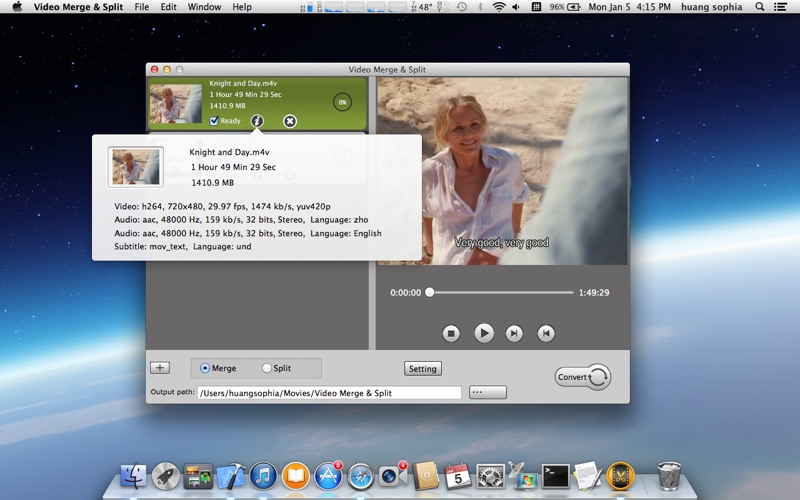The width and height of the screenshot is (800, 500).
Task: Click 'Language: English' audio line
Action: (x=248, y=233)
